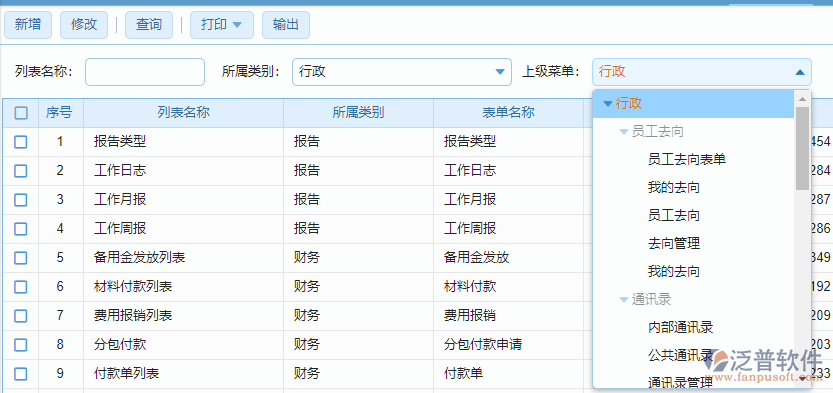Click the dropdown scrollbar up arrow
The width and height of the screenshot is (833, 393).
[802, 99]
